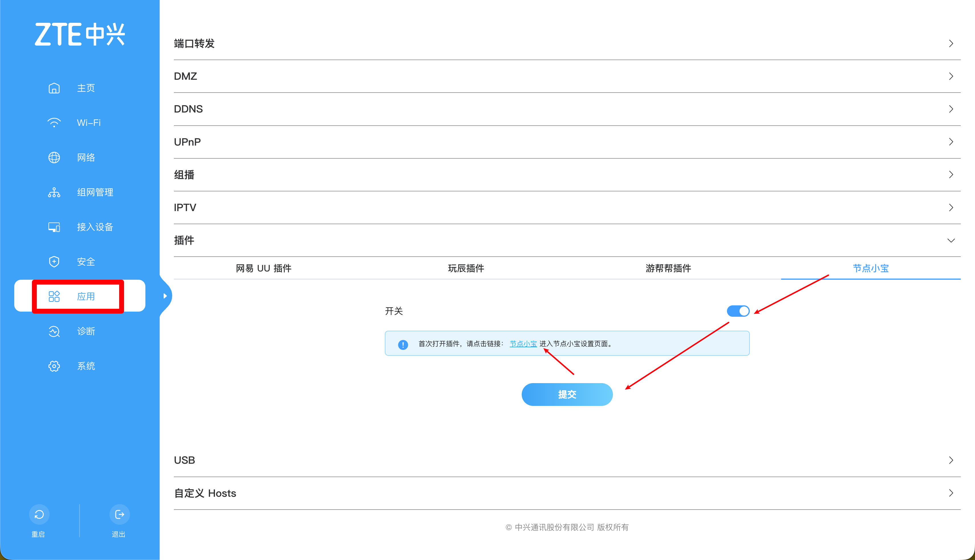Click the 退出 logout icon
The height and width of the screenshot is (560, 975).
(119, 514)
